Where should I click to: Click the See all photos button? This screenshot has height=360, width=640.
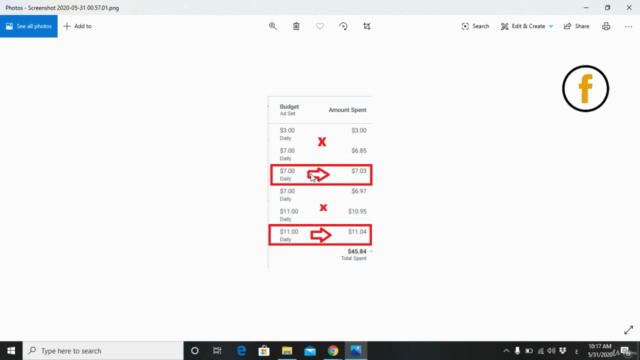coord(29,26)
